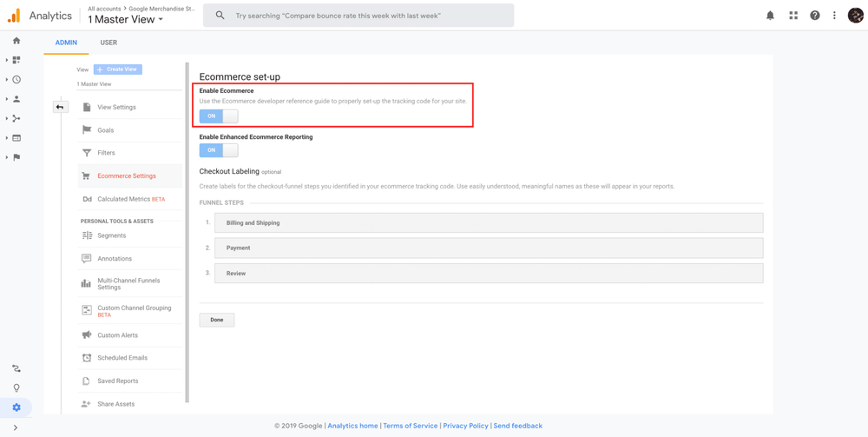Open the help question mark icon
868x437 pixels.
(815, 16)
